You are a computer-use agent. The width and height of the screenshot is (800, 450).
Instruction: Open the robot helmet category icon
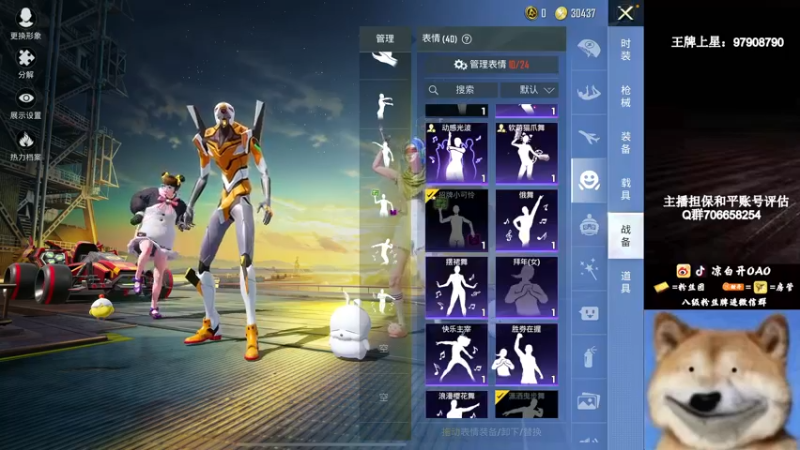coord(589,225)
